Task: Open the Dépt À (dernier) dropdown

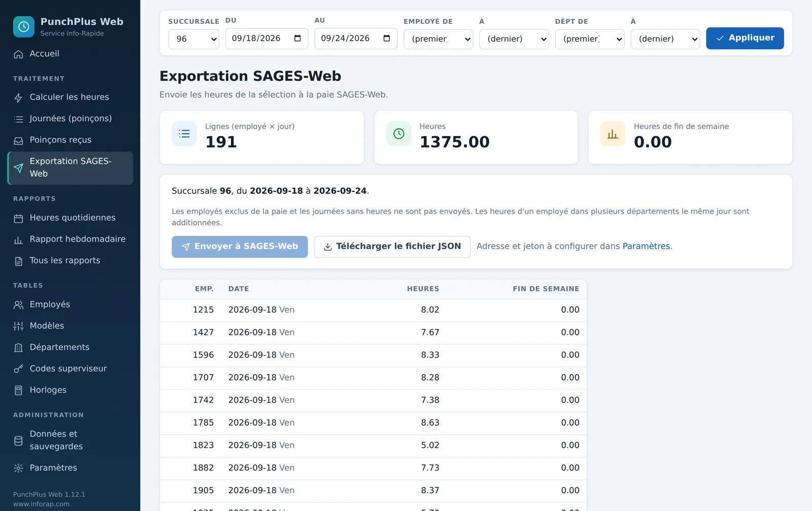Action: pyautogui.click(x=665, y=39)
